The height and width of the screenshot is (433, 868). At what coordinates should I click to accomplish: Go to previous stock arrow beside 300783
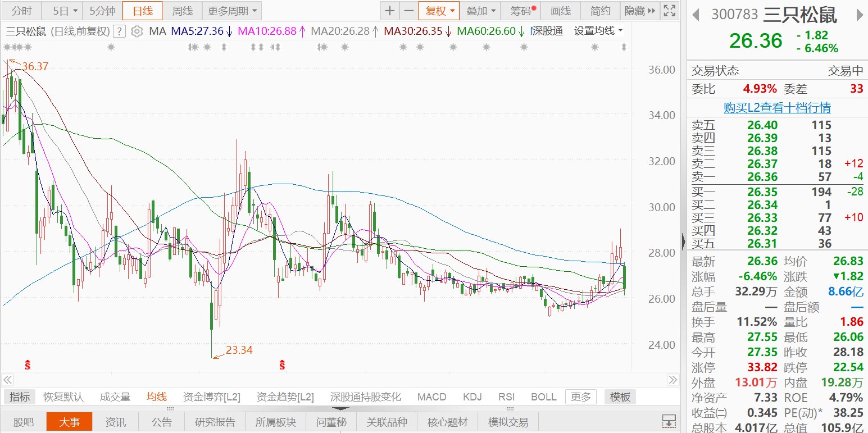[x=696, y=15]
